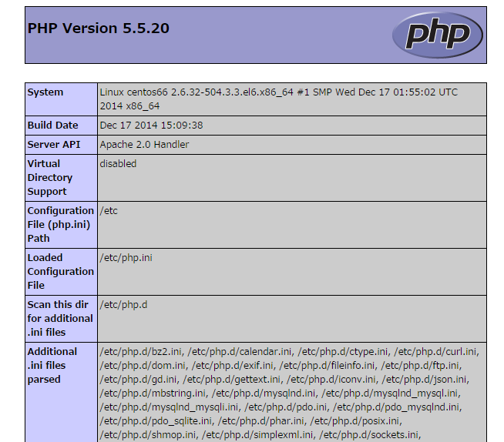The width and height of the screenshot is (504, 442).
Task: Select '/etc/php.d/dom.ini' entry
Action: tap(143, 366)
